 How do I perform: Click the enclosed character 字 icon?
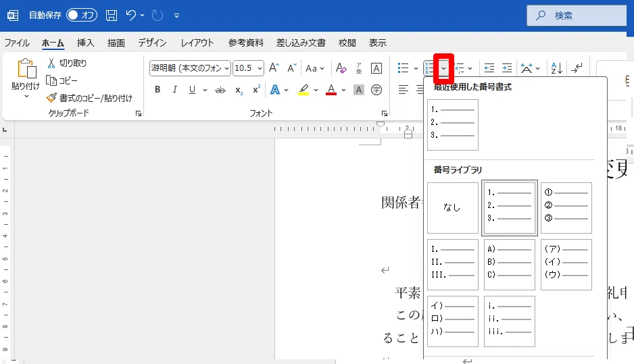[x=376, y=90]
